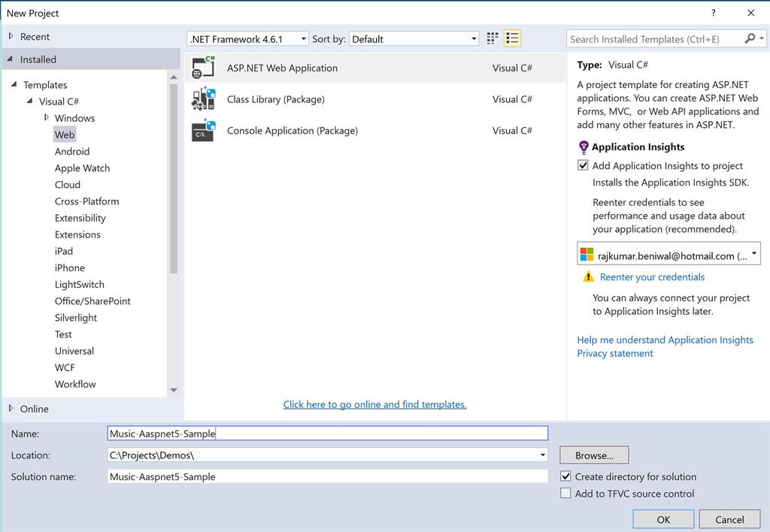The image size is (770, 532).
Task: Select the LightSwitch category
Action: 80,285
